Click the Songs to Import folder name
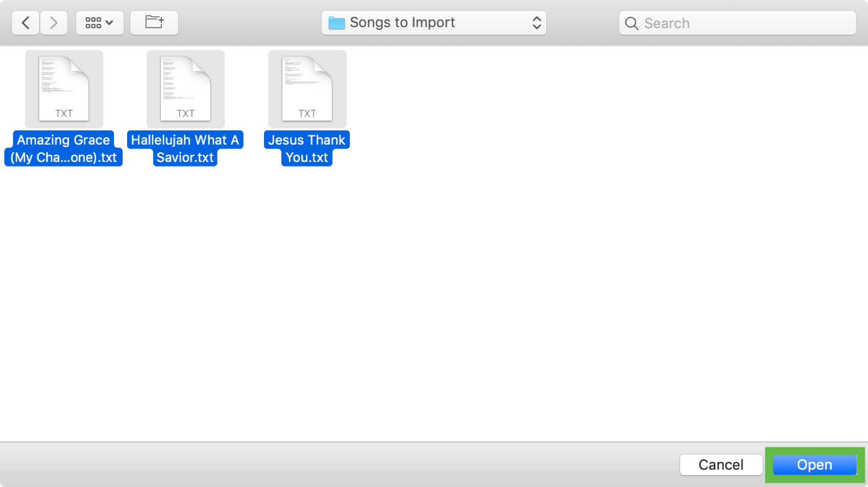868x487 pixels. (402, 23)
